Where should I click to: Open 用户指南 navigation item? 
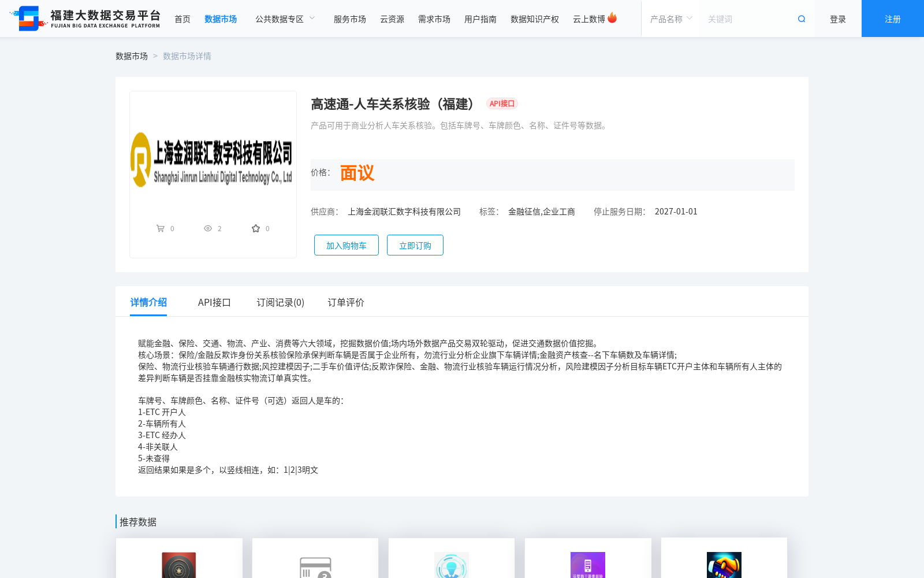tap(480, 19)
